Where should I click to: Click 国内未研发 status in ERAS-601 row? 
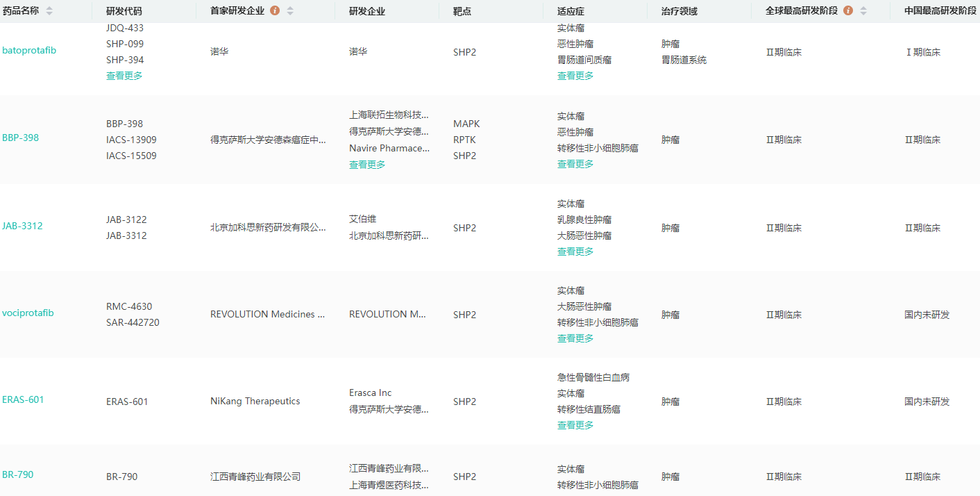coord(927,402)
